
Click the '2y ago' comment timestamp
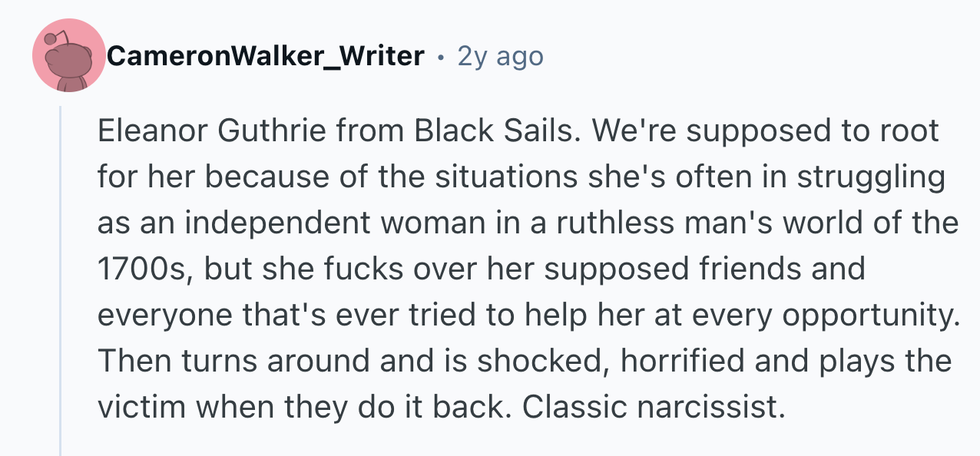click(x=500, y=56)
